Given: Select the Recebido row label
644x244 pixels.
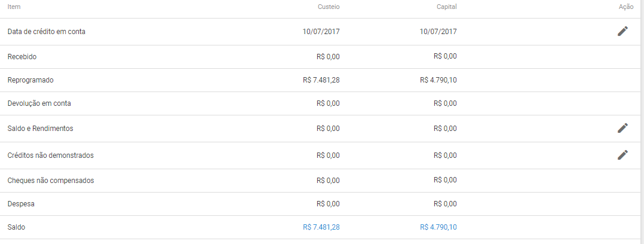Looking at the screenshot, I should pyautogui.click(x=22, y=57).
